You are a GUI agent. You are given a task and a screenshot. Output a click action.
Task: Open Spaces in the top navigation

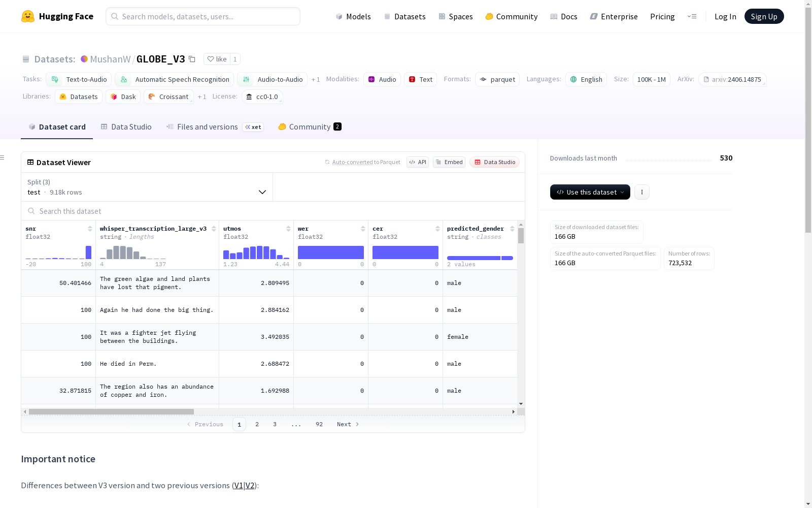pos(456,16)
